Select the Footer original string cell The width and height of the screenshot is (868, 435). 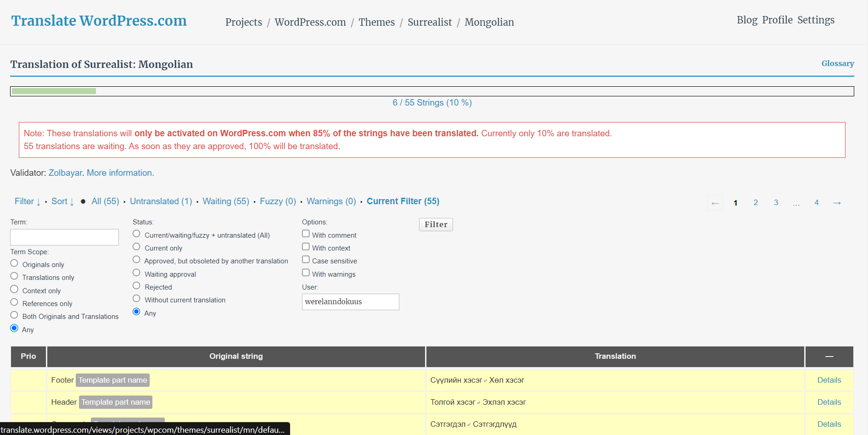pos(236,380)
